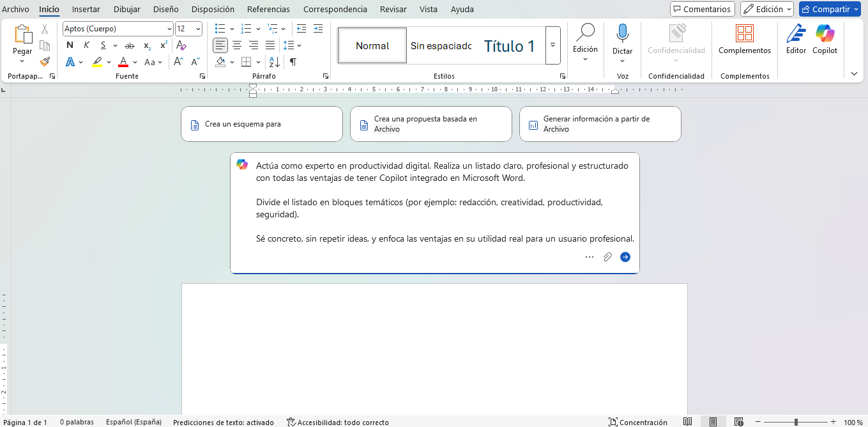Choose 'Crea un esquema para' suggestion
This screenshot has width=868, height=427.
[262, 124]
